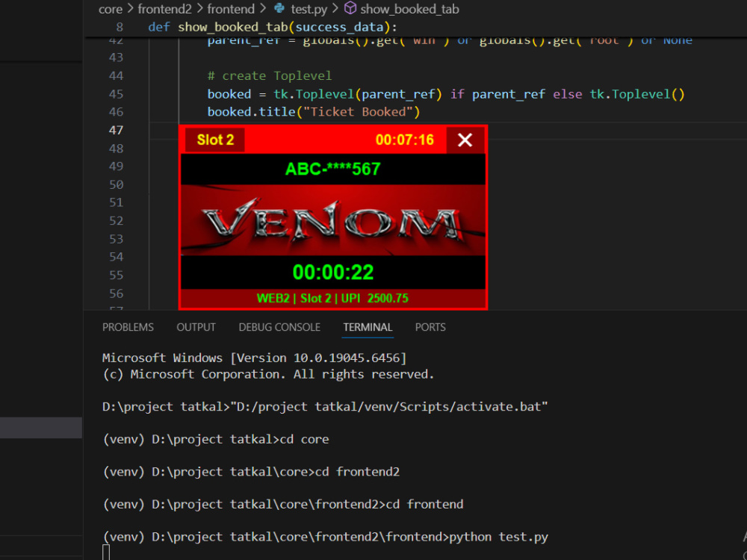Image resolution: width=747 pixels, height=560 pixels.
Task: Switch to the PORTS tab
Action: pyautogui.click(x=430, y=327)
